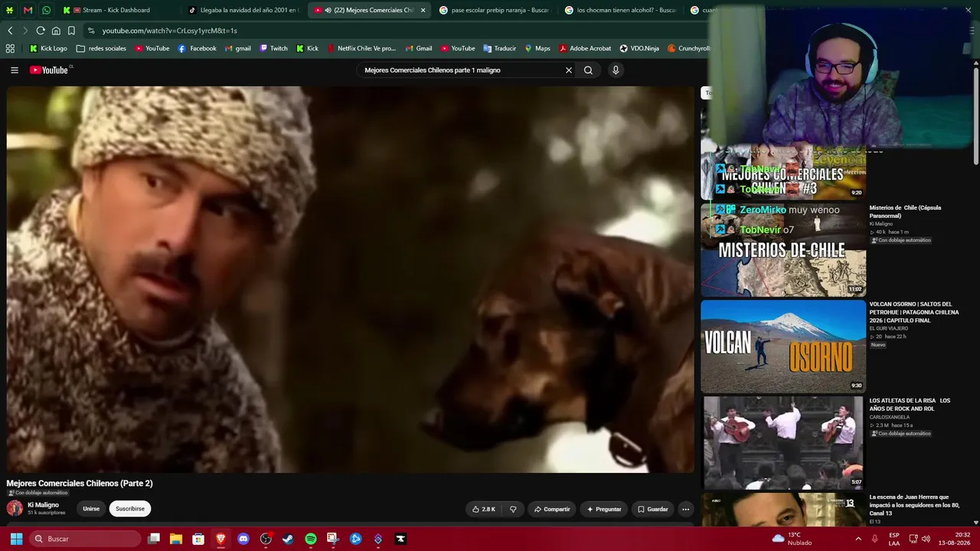The width and height of the screenshot is (980, 551).
Task: Mute the audio of the playing YouTube tab
Action: point(328,10)
